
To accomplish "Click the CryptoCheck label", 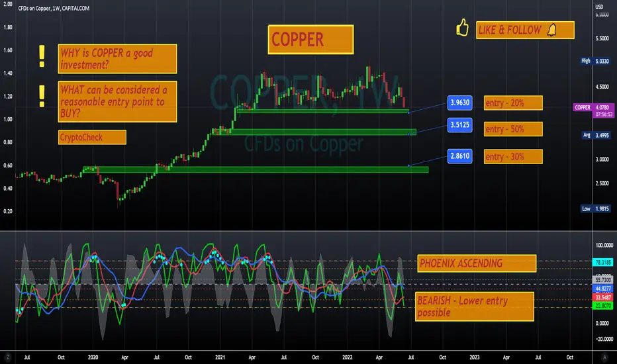I will 92,138.
